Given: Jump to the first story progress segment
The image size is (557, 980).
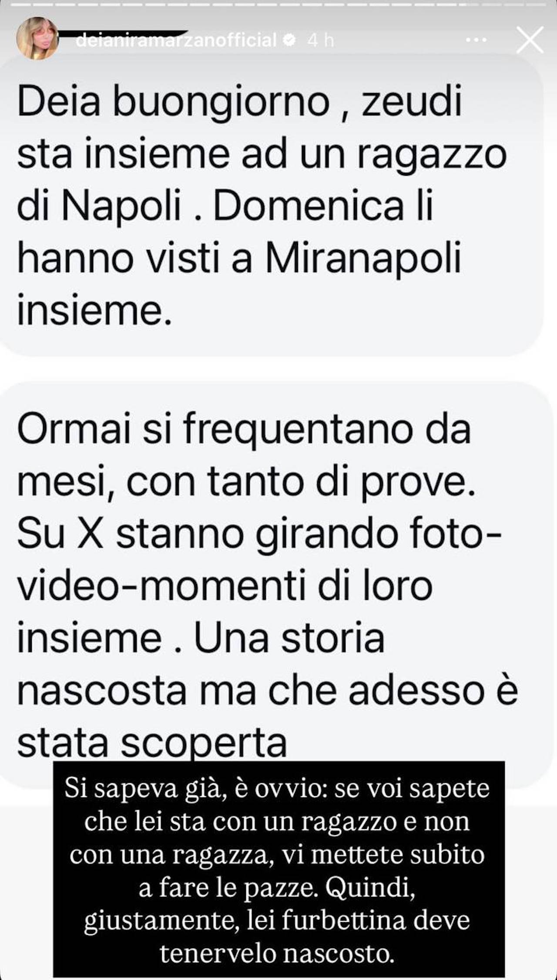Looking at the screenshot, I should tap(20, 5).
